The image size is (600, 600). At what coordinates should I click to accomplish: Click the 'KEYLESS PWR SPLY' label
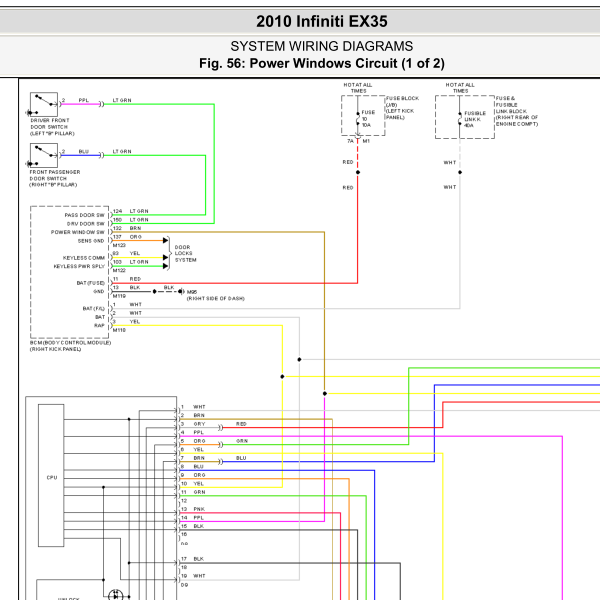pos(79,266)
